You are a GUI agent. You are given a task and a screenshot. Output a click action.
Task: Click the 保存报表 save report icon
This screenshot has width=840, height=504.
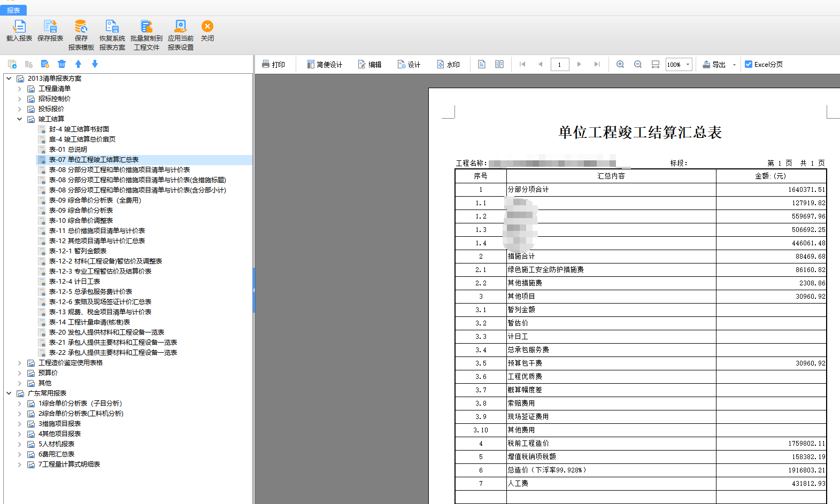[50, 26]
